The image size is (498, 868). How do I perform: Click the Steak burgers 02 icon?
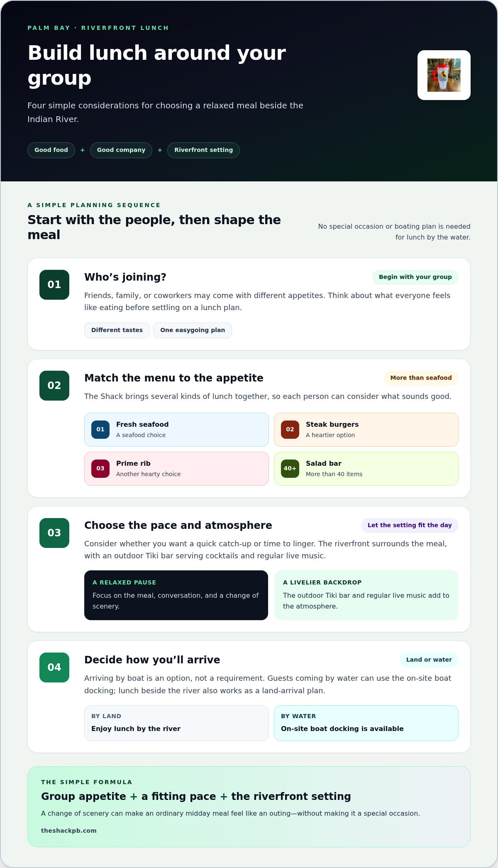click(290, 430)
